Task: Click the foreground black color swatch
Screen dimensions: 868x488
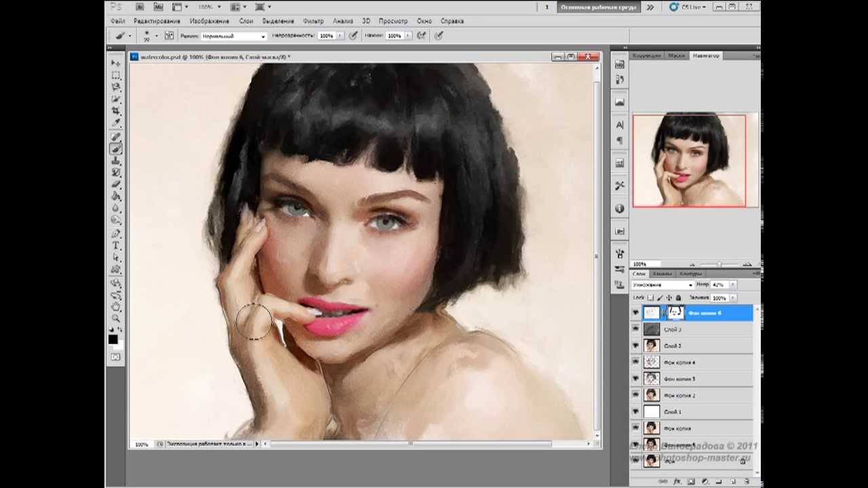Action: [113, 339]
